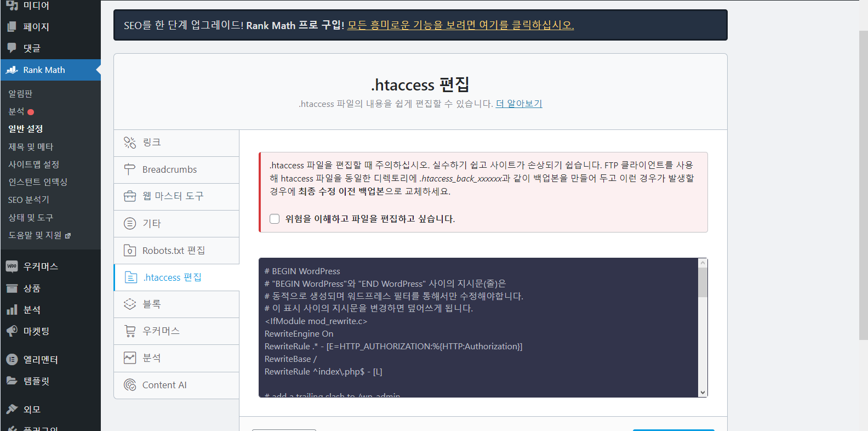Open the Breadcrumbs settings tab

pyautogui.click(x=176, y=170)
